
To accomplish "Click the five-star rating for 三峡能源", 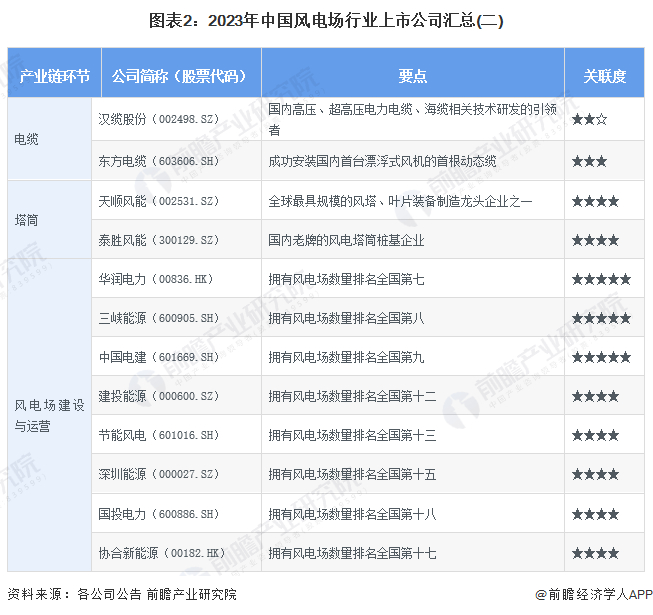I will [601, 319].
